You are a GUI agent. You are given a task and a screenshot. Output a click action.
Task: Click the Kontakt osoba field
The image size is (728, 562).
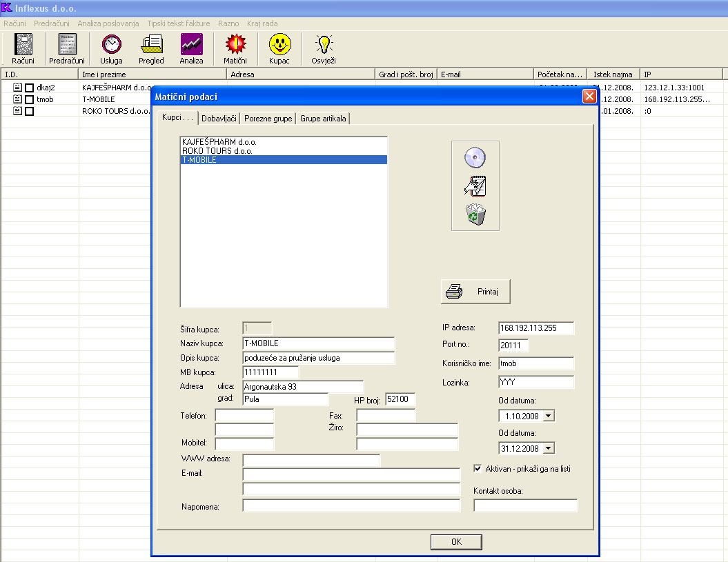tap(526, 506)
